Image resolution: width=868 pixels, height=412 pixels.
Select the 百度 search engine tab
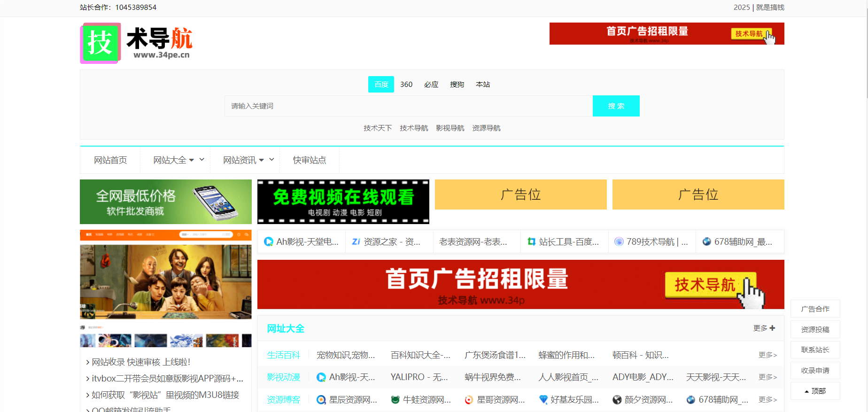coord(381,85)
